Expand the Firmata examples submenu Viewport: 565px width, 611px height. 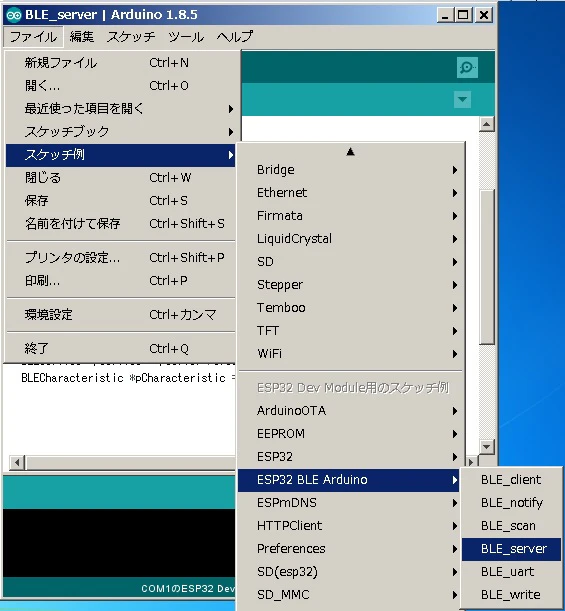tap(350, 216)
